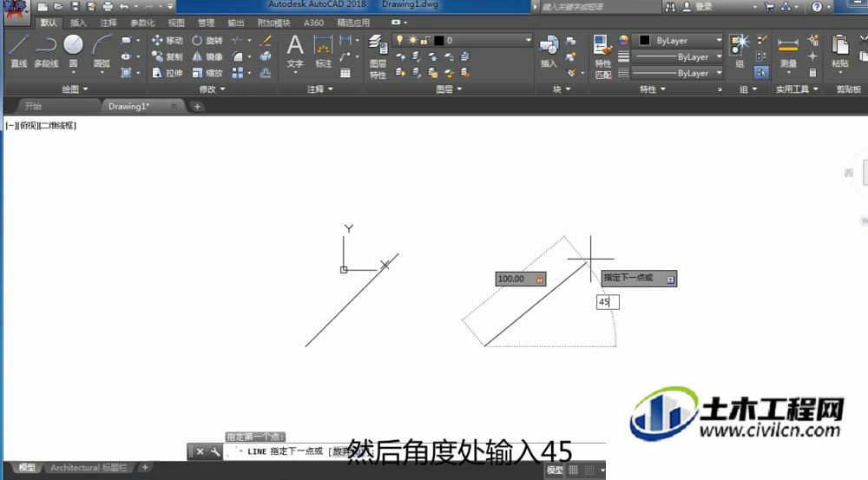Expand the 注释 panel dropdown
This screenshot has height=480, width=868.
click(320, 89)
